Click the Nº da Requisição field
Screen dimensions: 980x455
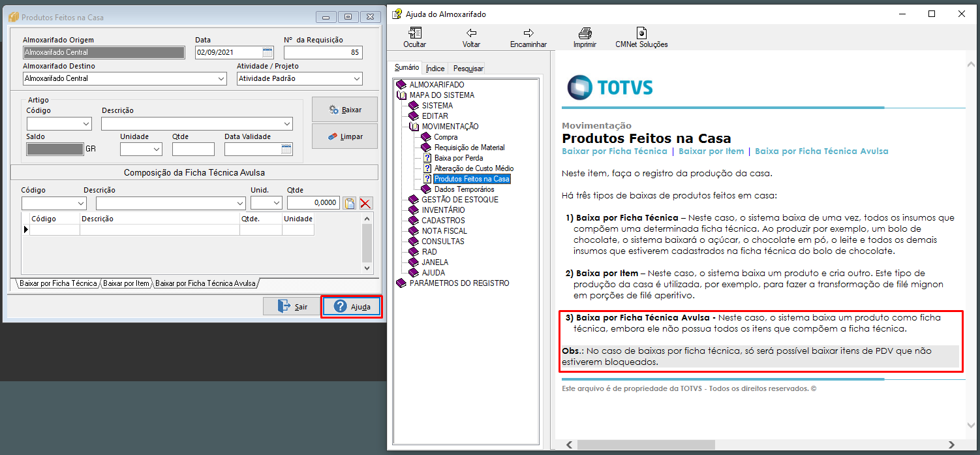click(323, 52)
